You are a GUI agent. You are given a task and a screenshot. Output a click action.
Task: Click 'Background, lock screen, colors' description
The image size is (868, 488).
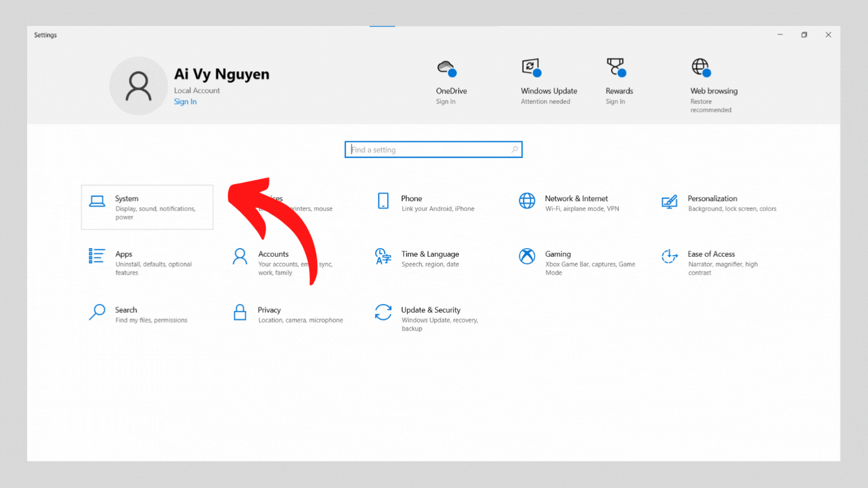click(x=732, y=209)
